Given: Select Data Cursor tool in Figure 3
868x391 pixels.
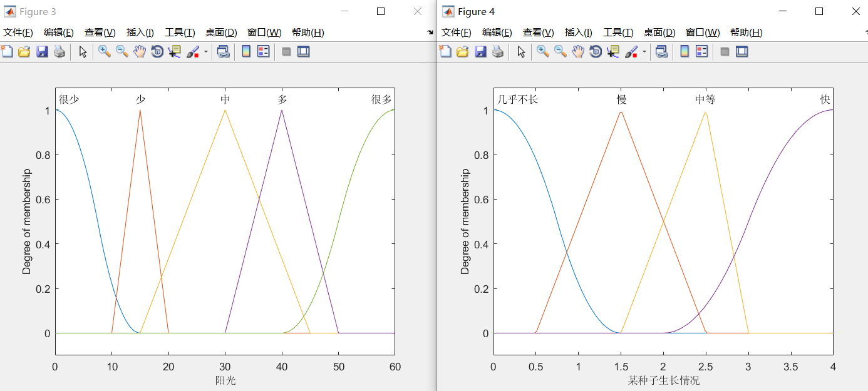Looking at the screenshot, I should pos(175,52).
